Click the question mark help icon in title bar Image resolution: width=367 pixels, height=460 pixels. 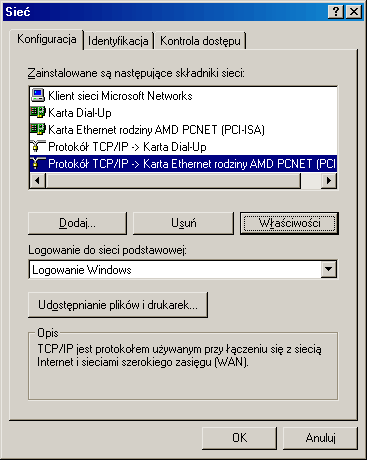[336, 12]
